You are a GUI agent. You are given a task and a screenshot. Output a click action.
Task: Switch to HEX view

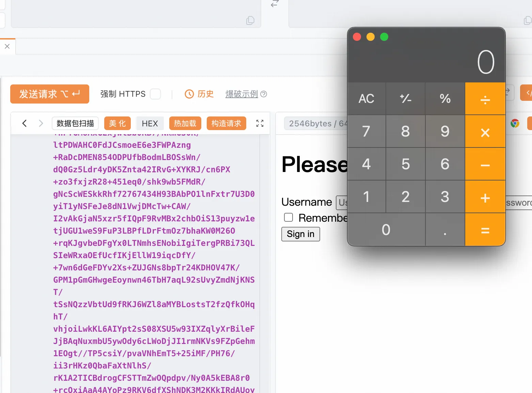click(150, 123)
